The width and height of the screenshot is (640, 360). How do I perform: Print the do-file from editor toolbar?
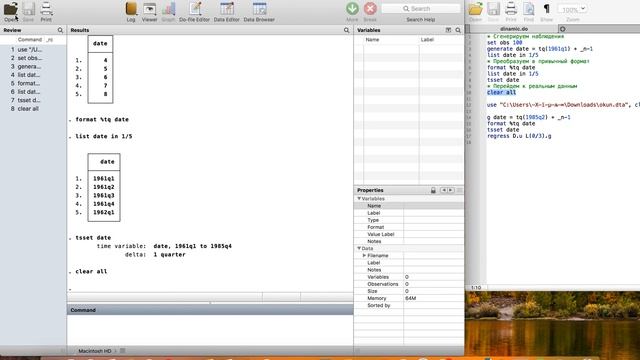pos(511,11)
